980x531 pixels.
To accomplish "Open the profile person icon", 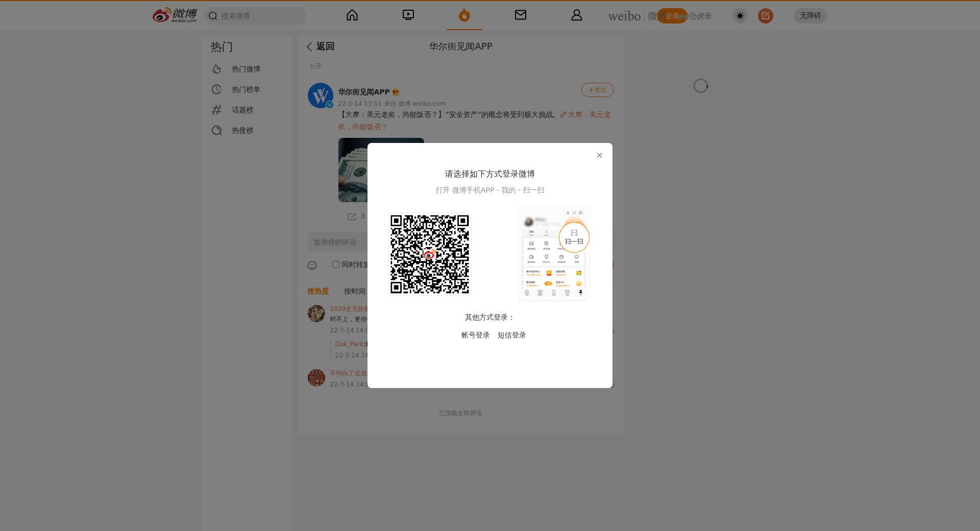I will [x=577, y=15].
